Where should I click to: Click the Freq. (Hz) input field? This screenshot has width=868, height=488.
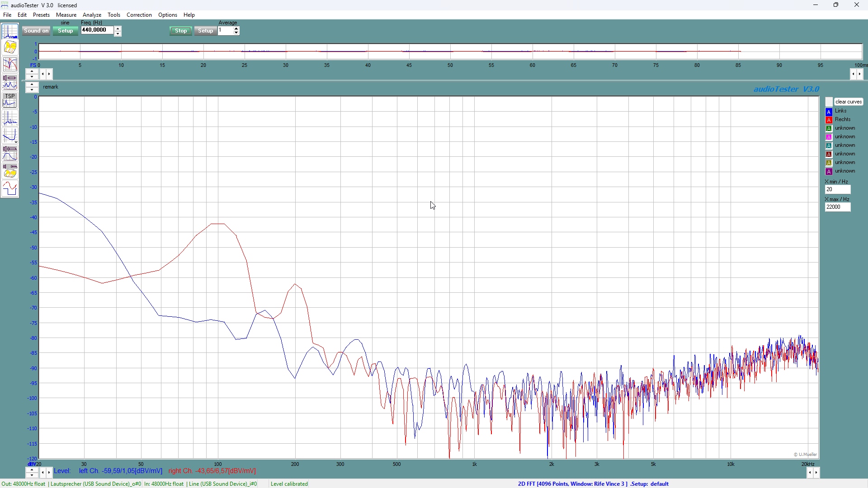(97, 30)
